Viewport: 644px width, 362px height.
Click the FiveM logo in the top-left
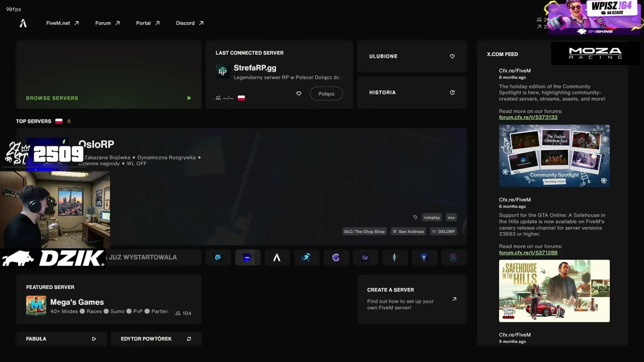pos(23,23)
